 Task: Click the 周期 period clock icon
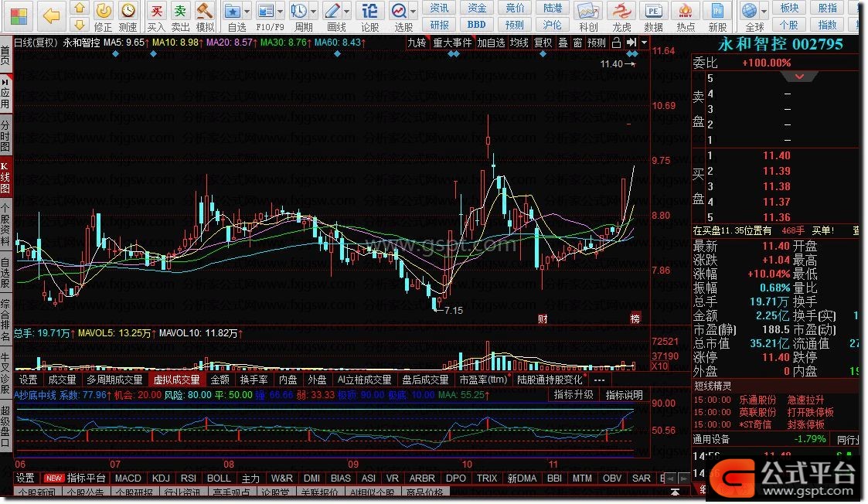[x=299, y=11]
